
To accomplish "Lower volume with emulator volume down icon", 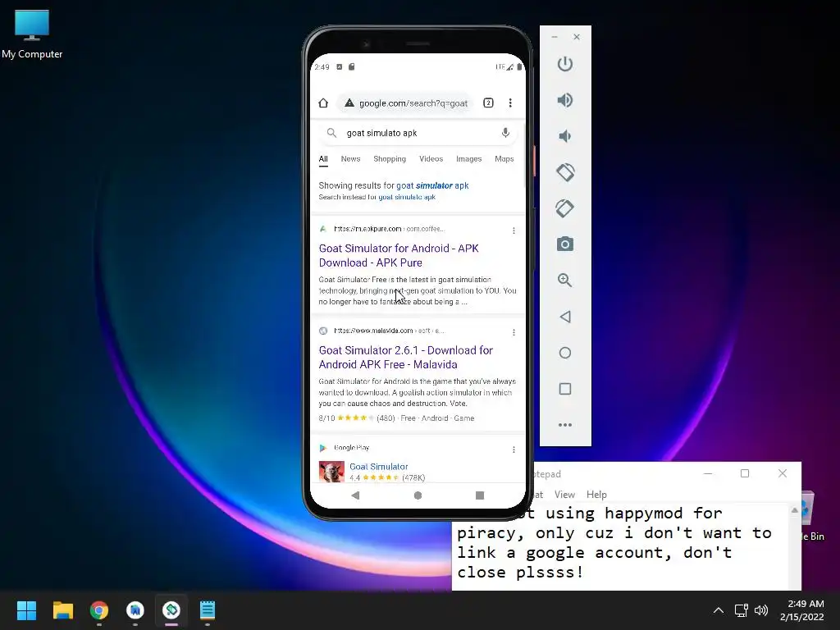I will (x=564, y=136).
